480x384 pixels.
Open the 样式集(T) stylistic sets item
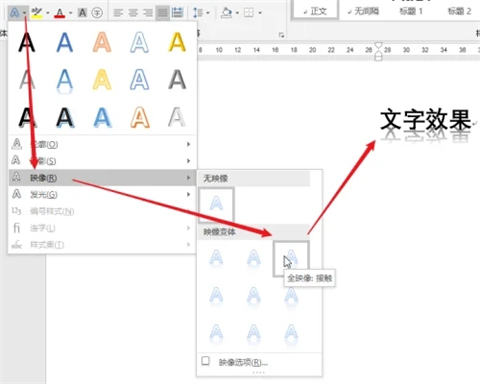102,245
